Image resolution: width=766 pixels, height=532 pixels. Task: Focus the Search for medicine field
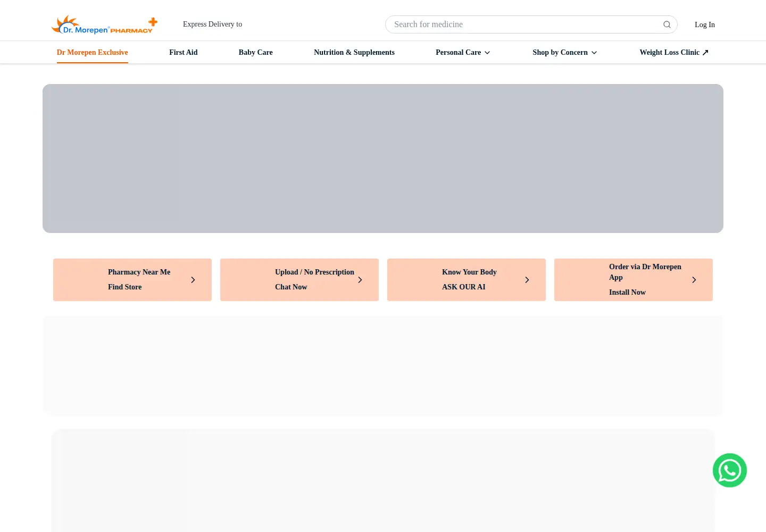tap(531, 24)
